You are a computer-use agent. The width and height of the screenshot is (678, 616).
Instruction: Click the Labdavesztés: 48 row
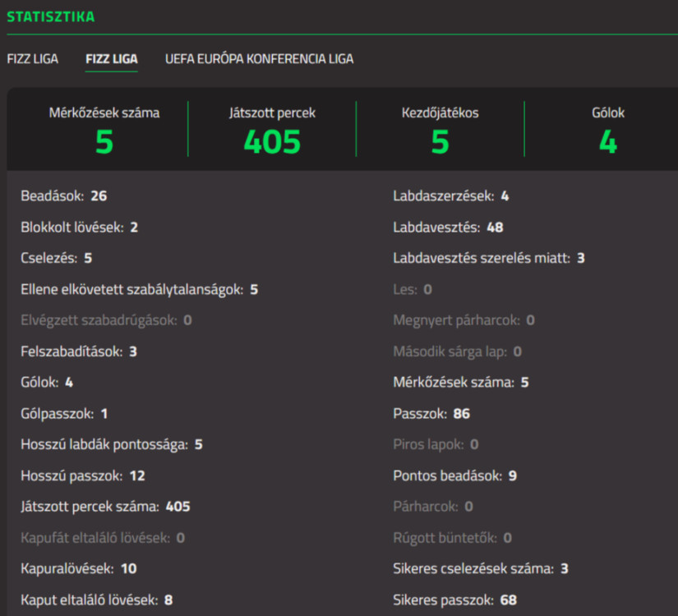(x=448, y=228)
